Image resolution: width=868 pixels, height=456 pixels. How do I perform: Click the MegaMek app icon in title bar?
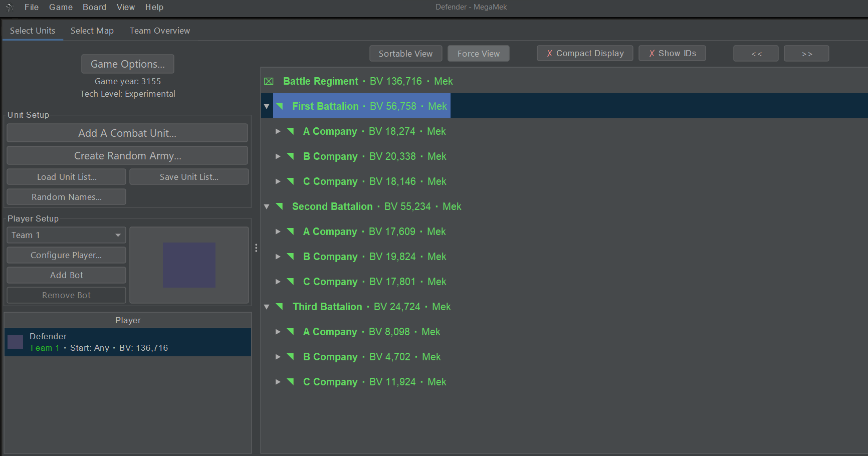click(10, 7)
